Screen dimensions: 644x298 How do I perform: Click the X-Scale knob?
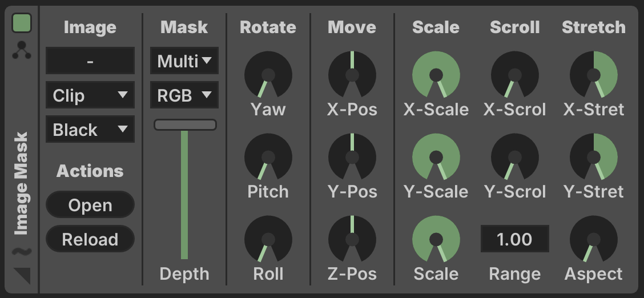point(436,75)
